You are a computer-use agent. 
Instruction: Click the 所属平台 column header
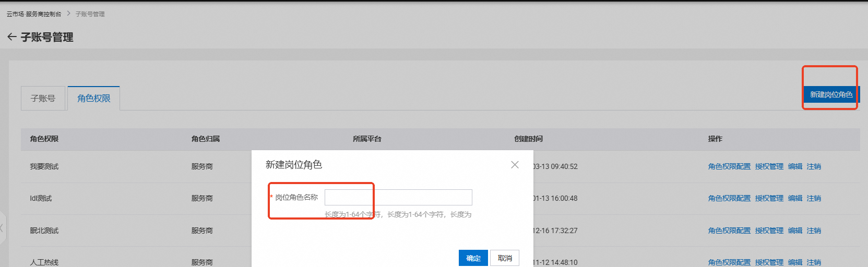367,139
